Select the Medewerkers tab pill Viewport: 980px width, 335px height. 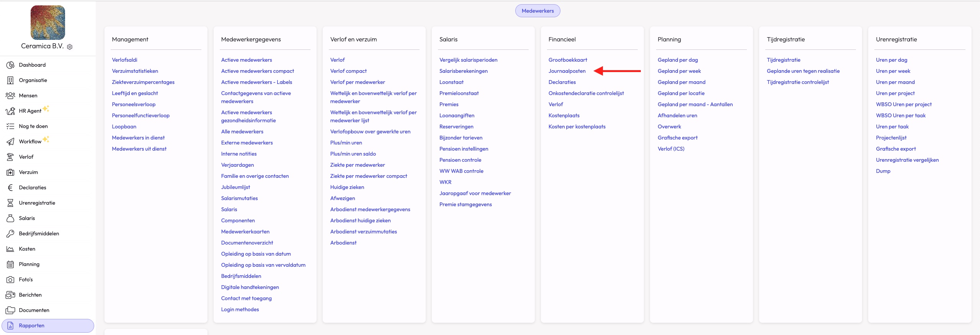(x=537, y=11)
